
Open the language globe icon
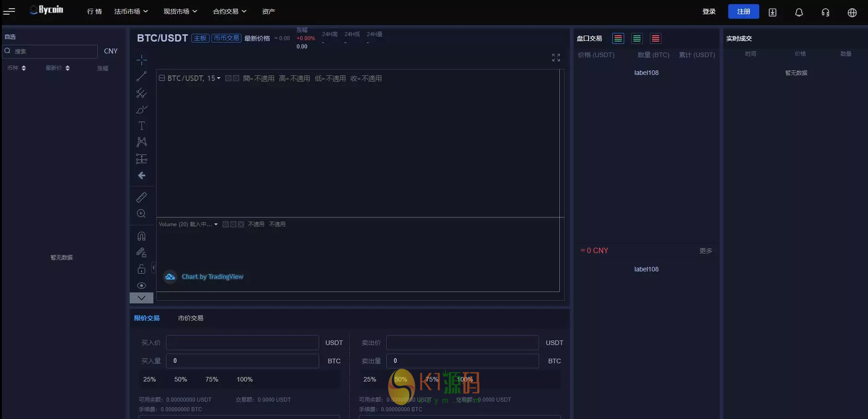852,12
